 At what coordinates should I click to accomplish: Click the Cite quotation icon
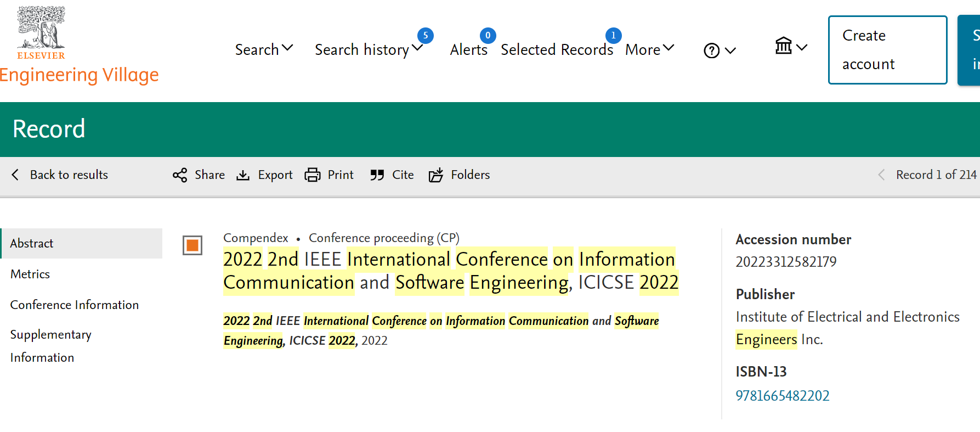coord(377,175)
